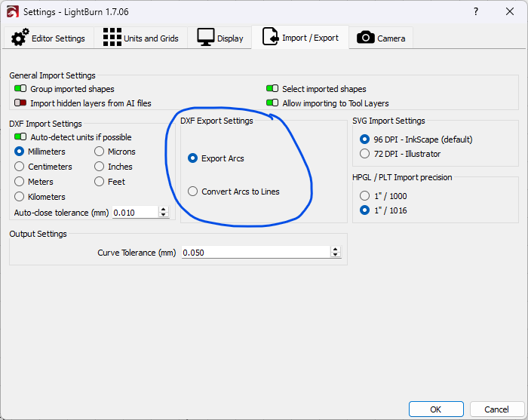The height and width of the screenshot is (420, 528).
Task: Click the Curve Tolerance input field
Action: [253, 253]
